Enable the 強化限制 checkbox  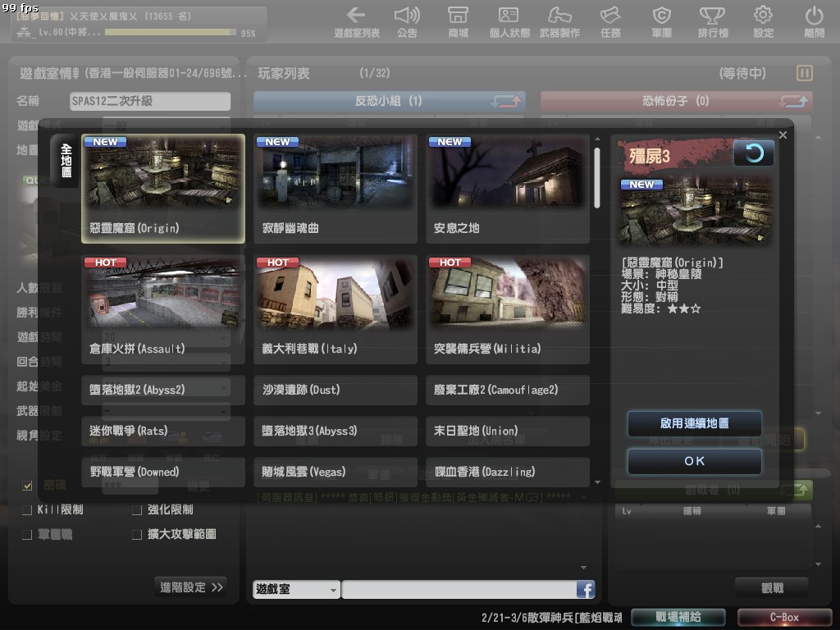tap(137, 510)
